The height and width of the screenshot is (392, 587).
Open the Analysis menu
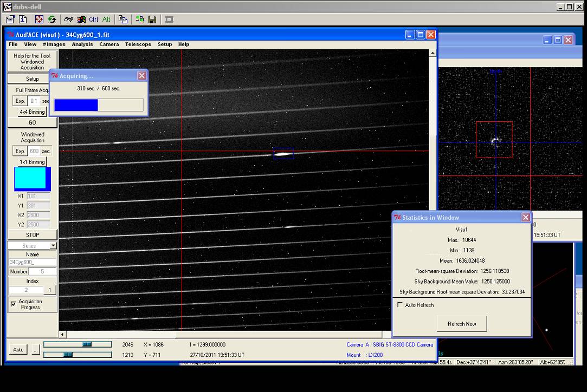(82, 44)
